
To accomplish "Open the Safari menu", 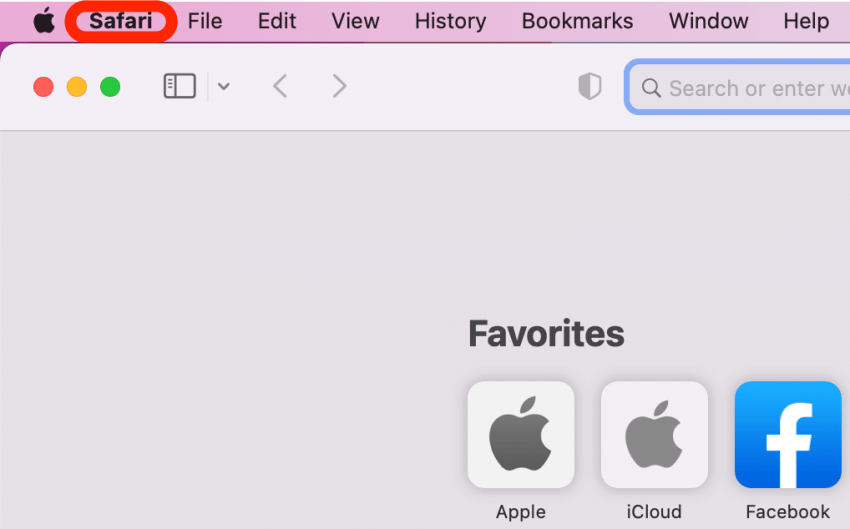I will (x=121, y=21).
